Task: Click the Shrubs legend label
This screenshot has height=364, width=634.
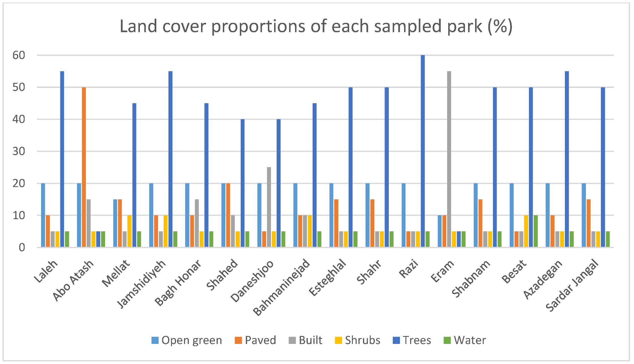Action: tap(363, 340)
